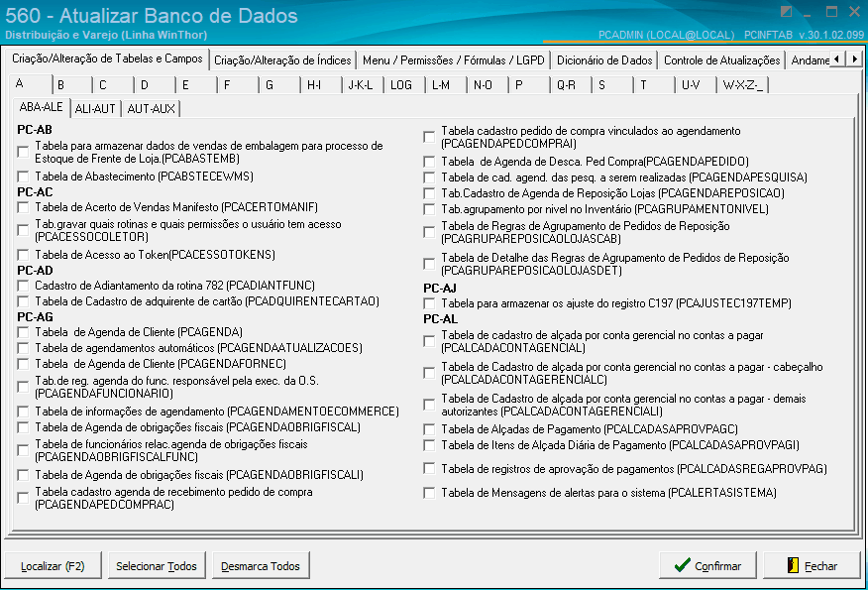
Task: Switch to ALI-AUT sub-tab
Action: point(95,109)
